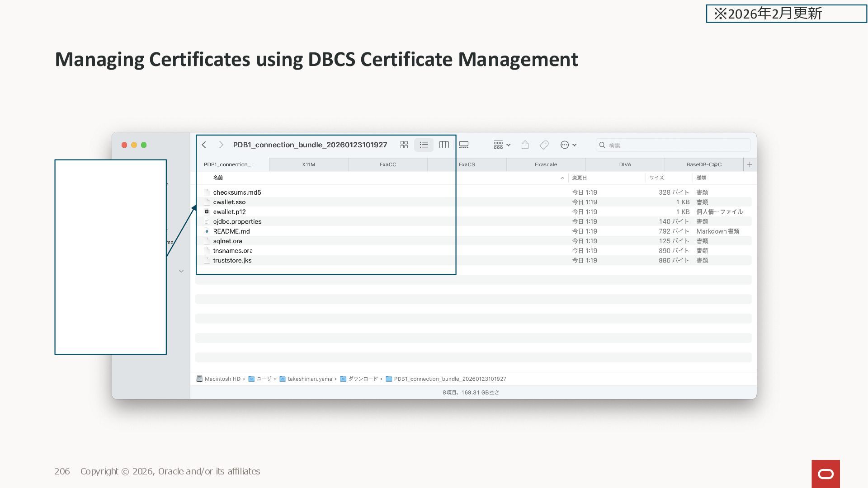Add a new Finder tab
The width and height of the screenshot is (868, 488).
click(750, 164)
